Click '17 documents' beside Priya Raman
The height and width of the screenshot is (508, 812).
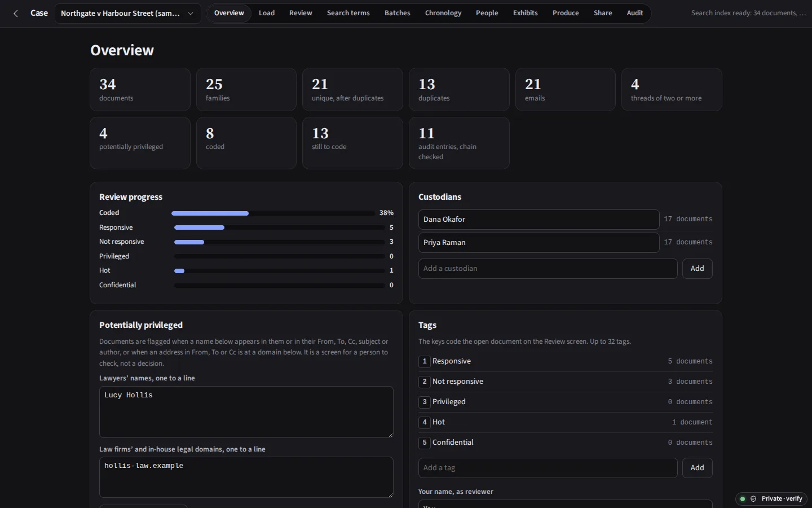pyautogui.click(x=688, y=243)
